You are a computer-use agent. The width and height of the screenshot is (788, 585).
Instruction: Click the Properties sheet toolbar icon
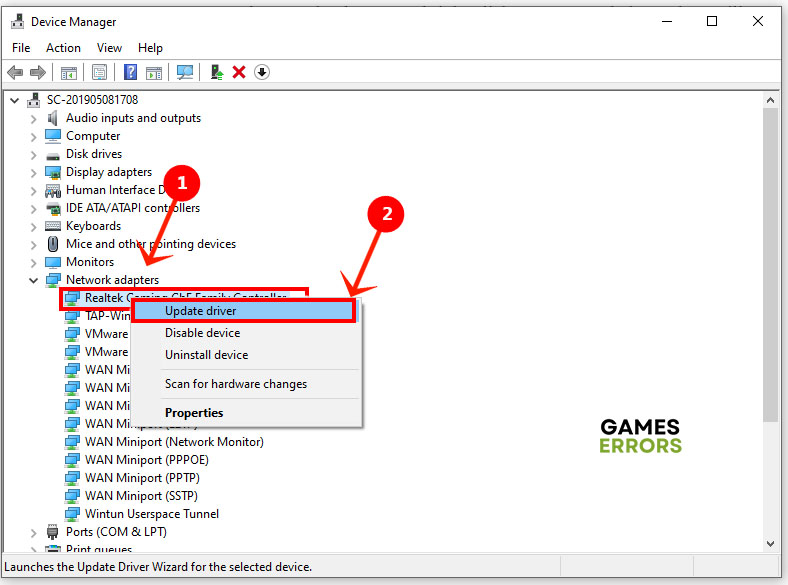(x=100, y=73)
